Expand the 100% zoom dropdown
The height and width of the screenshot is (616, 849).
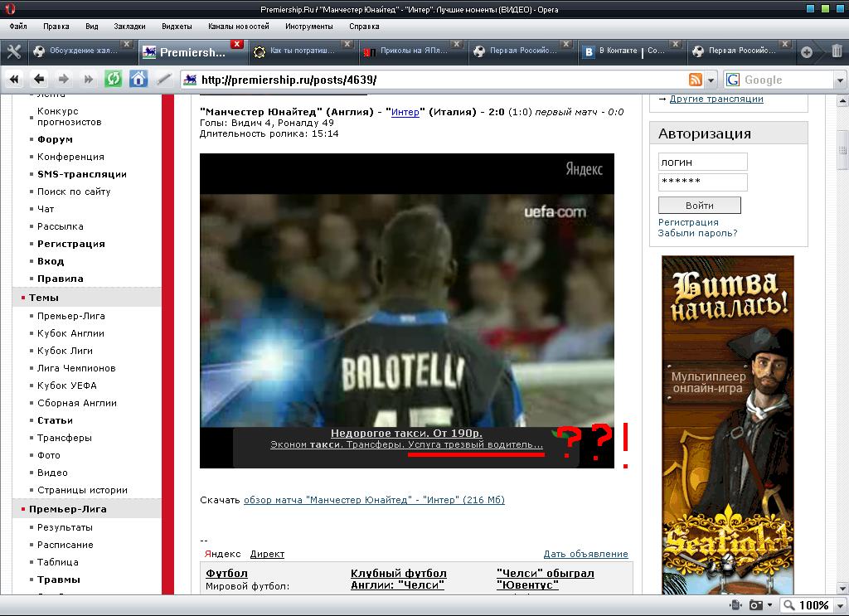839,605
